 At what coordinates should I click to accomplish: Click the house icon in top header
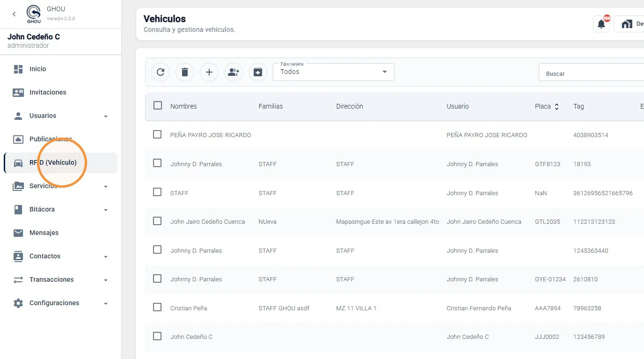[627, 24]
